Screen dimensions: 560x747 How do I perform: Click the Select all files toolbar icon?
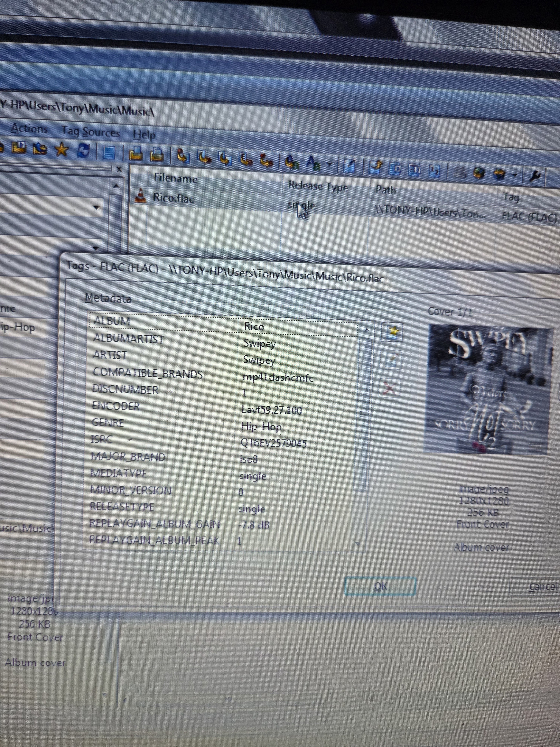[109, 152]
